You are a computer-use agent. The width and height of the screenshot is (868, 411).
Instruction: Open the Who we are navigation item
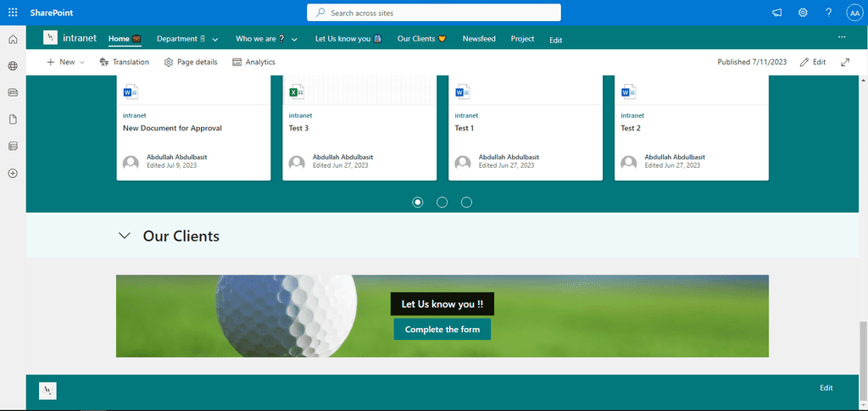click(x=260, y=39)
